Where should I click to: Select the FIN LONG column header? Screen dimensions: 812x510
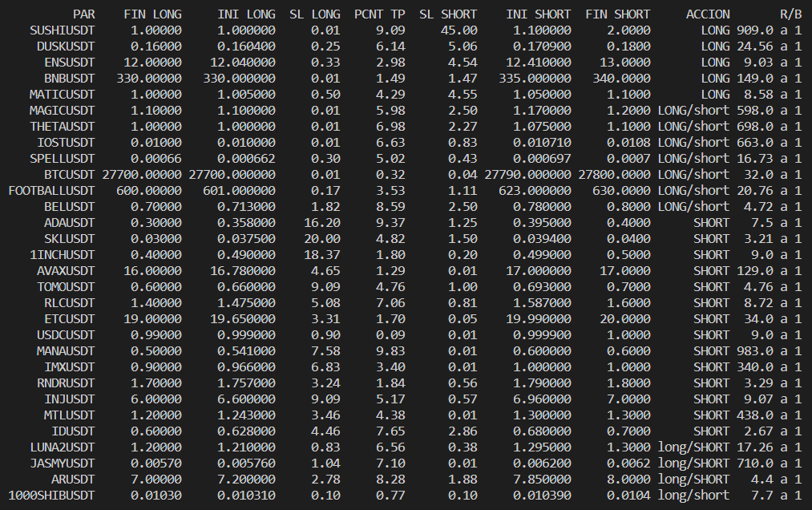tap(153, 14)
